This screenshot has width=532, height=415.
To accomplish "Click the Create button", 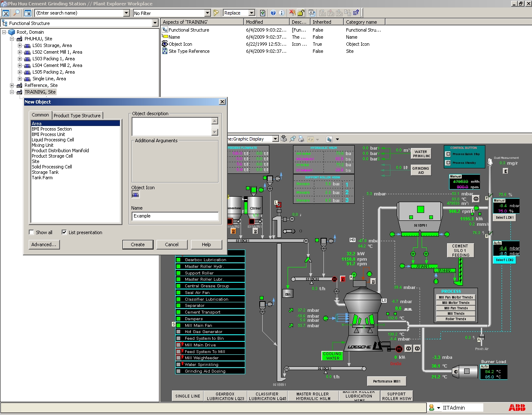I will [138, 245].
